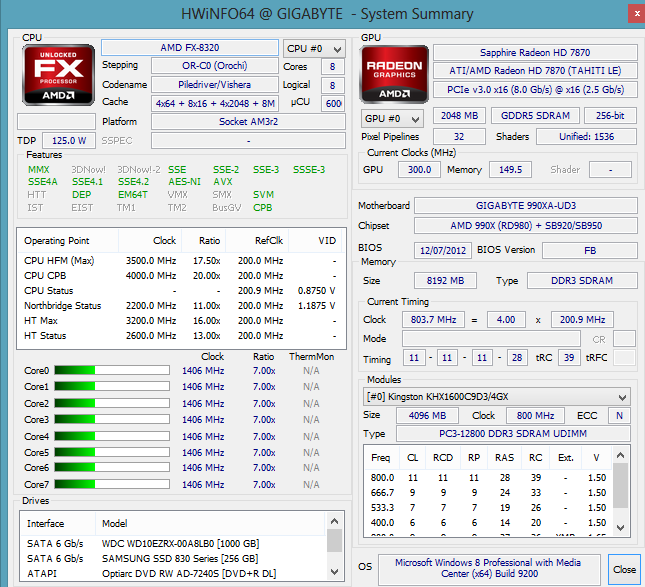
Task: Click the Close button
Action: point(624,569)
